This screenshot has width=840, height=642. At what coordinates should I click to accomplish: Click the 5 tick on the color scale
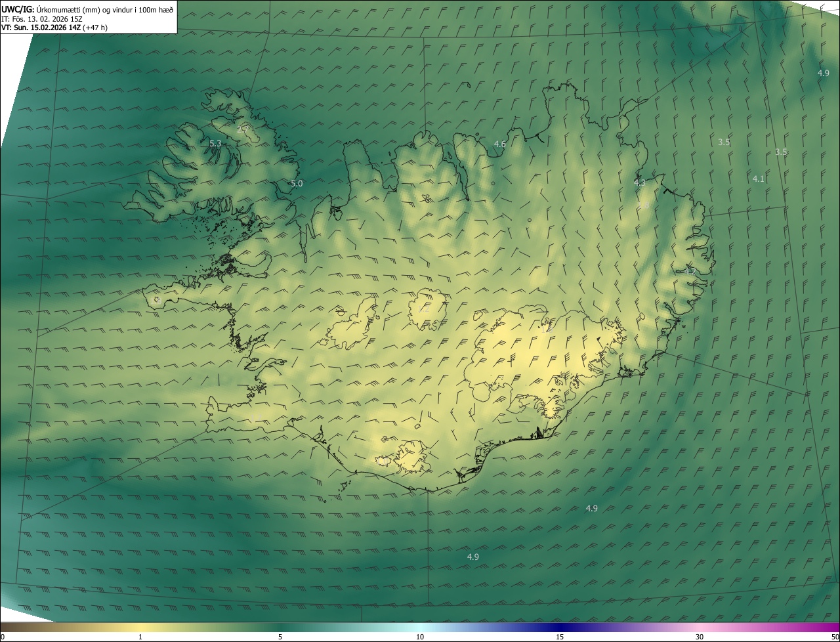click(280, 637)
